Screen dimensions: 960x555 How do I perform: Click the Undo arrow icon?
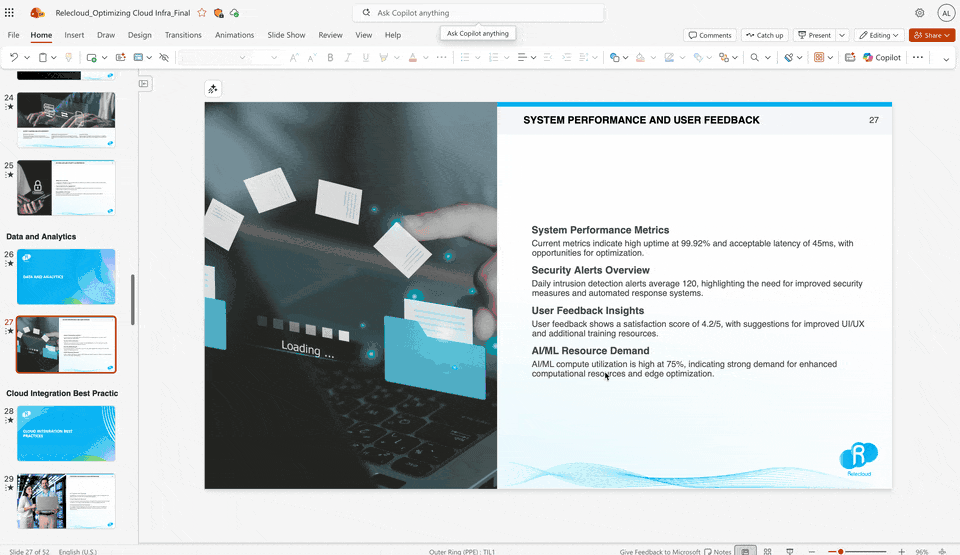(13, 58)
